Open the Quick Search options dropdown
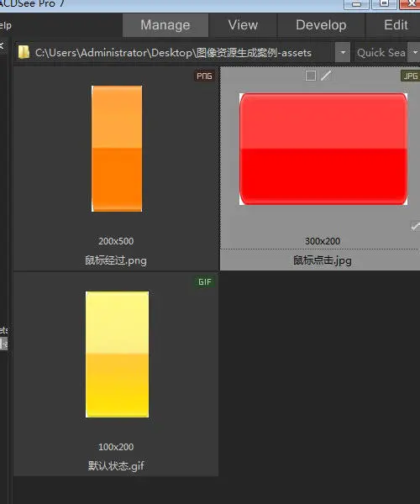420x504 pixels. click(x=414, y=52)
